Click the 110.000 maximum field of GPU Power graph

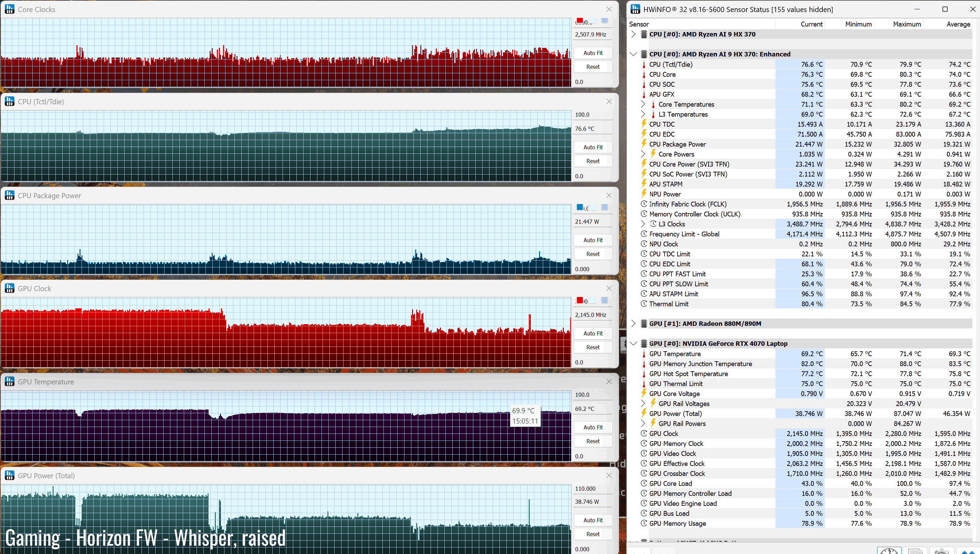tap(593, 489)
